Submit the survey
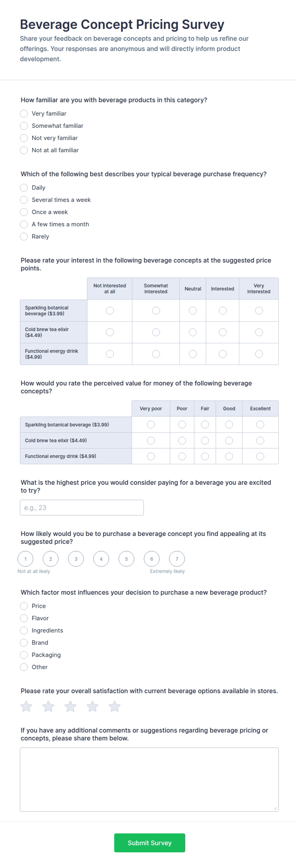The height and width of the screenshot is (868, 296). coord(150,843)
